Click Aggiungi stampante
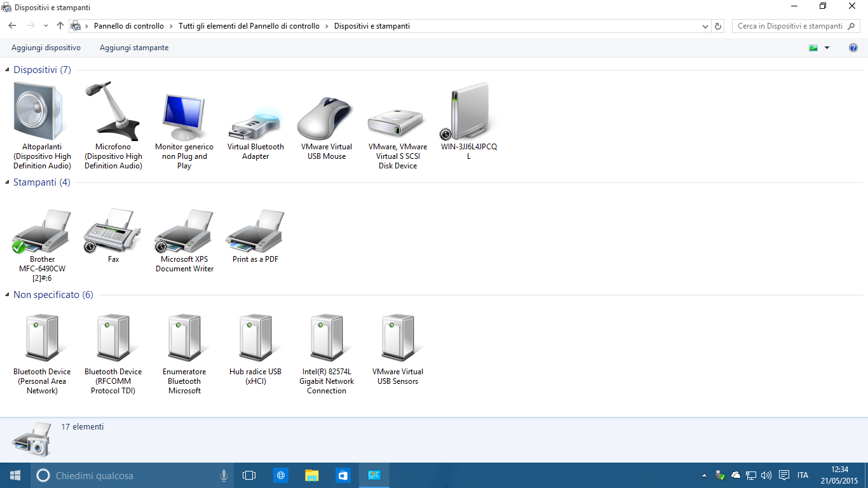Viewport: 868px width, 488px height. pyautogui.click(x=134, y=48)
